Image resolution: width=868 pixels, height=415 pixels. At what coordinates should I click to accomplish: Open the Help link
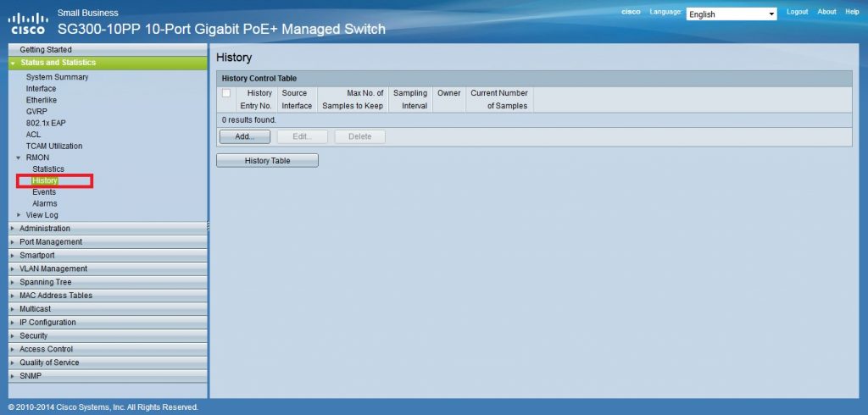(x=852, y=12)
